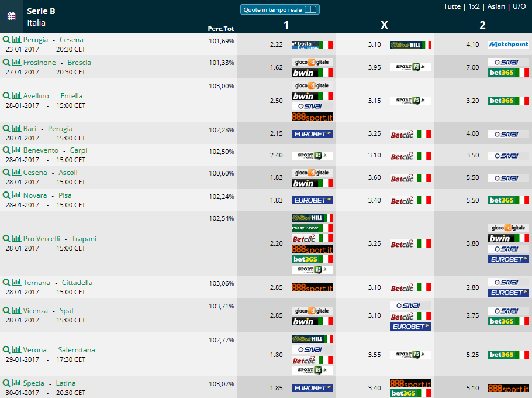Open the Avellino team link
This screenshot has height=398, width=532.
[36, 96]
